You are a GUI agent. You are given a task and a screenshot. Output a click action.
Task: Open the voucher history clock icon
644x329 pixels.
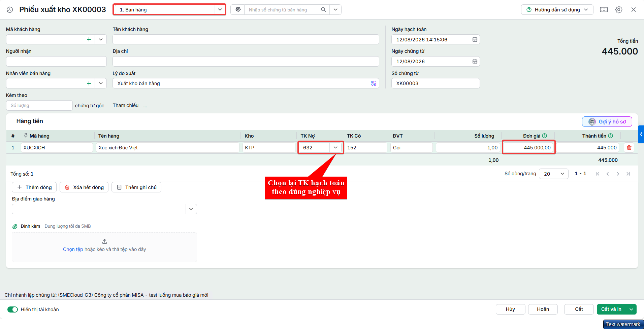(x=10, y=10)
